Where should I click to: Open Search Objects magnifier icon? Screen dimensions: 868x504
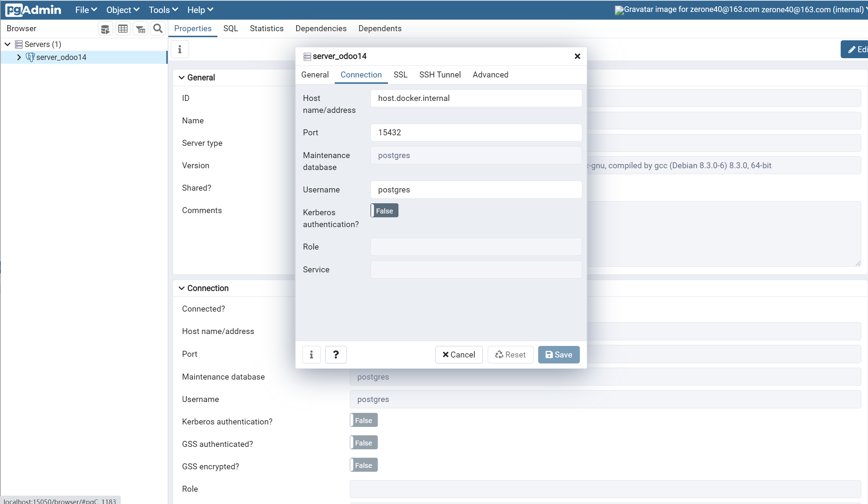[x=158, y=29]
